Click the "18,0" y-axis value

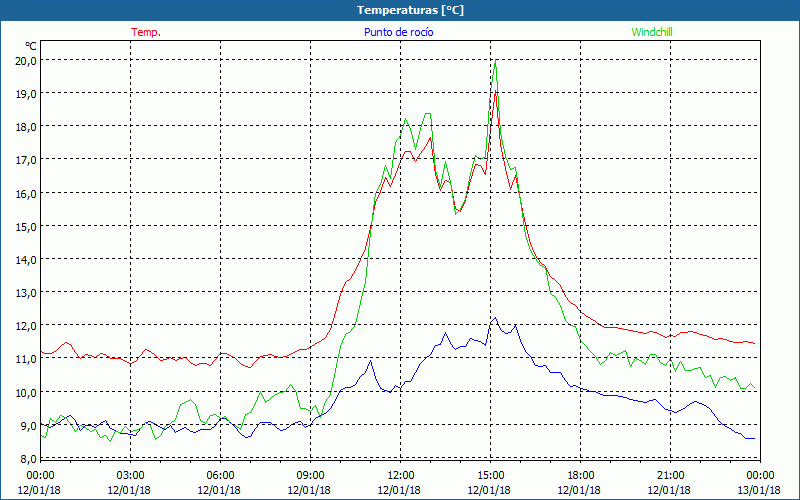point(26,127)
